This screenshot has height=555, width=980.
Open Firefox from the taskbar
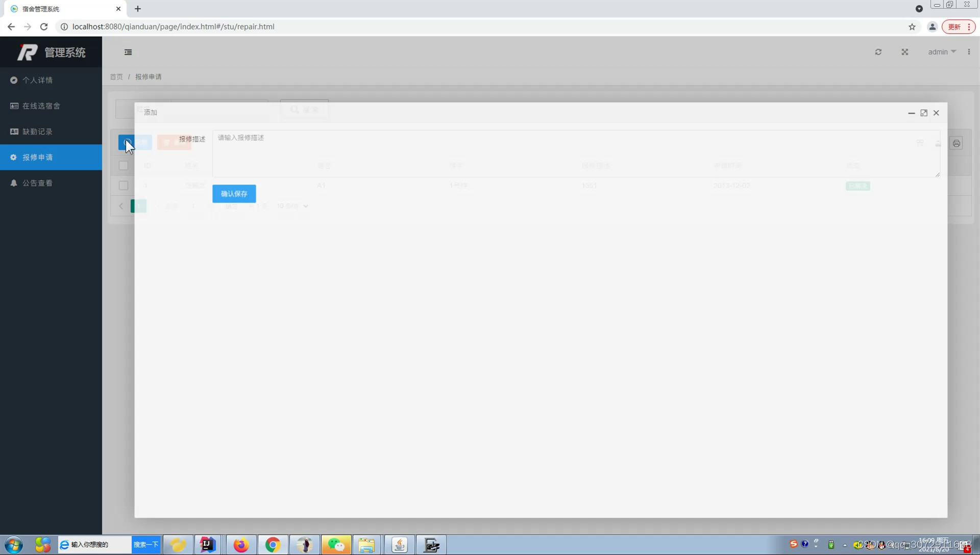(x=241, y=545)
